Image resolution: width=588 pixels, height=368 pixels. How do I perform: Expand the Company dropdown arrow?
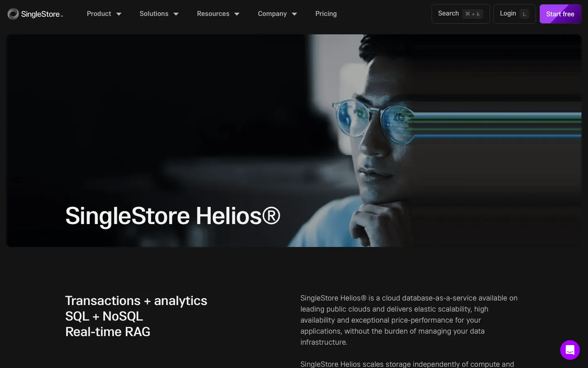[x=294, y=14]
